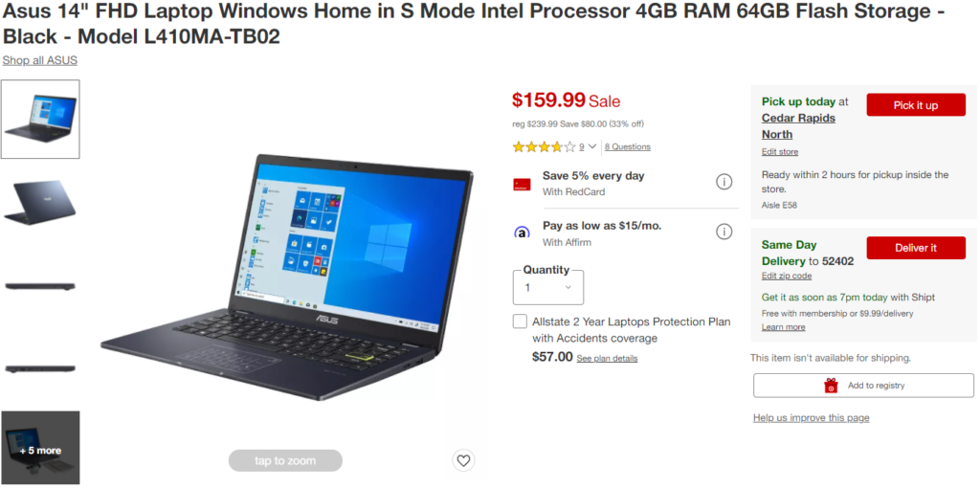This screenshot has width=980, height=488.
Task: Open the Quantity dropdown
Action: [548, 287]
